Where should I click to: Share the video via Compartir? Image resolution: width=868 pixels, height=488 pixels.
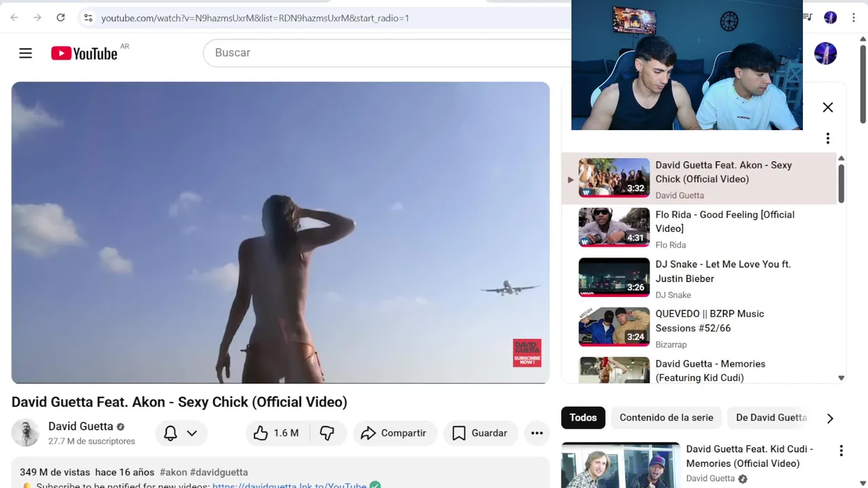coord(394,433)
